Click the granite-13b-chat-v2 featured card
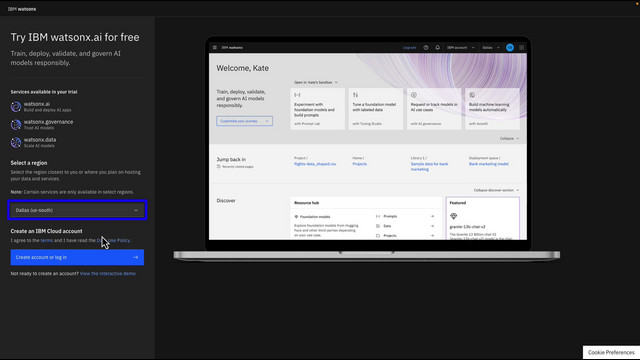640x360 pixels. 482,218
